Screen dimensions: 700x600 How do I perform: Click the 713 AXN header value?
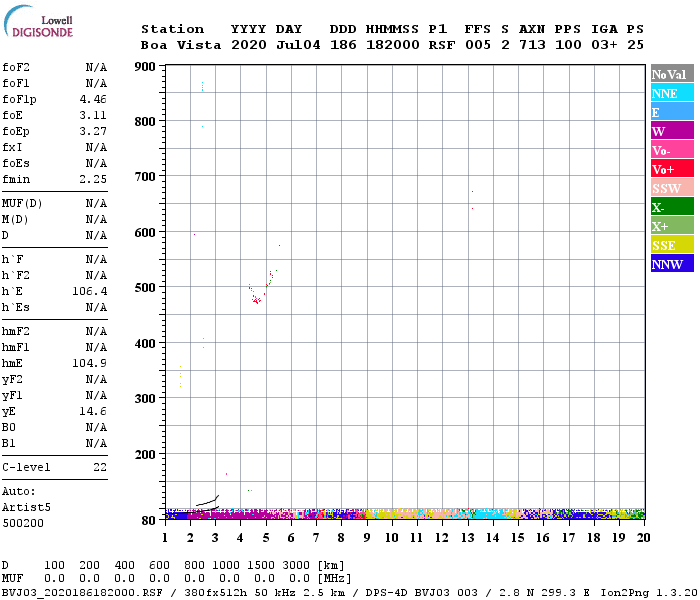pos(532,45)
